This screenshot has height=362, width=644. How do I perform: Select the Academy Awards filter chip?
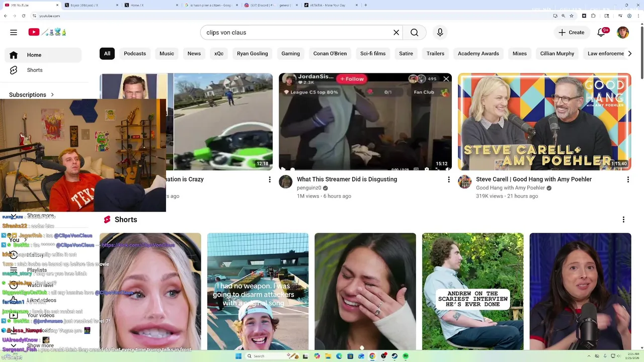click(x=478, y=53)
